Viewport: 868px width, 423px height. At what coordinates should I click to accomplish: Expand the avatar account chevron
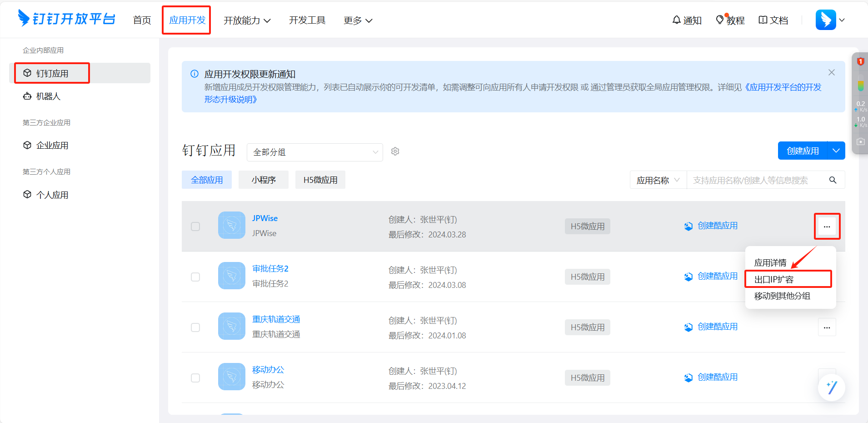click(842, 20)
